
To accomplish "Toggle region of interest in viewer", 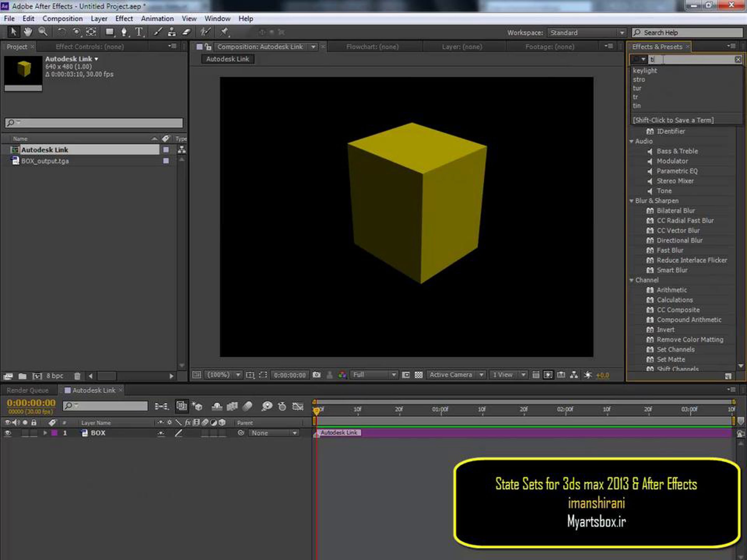I will click(263, 375).
